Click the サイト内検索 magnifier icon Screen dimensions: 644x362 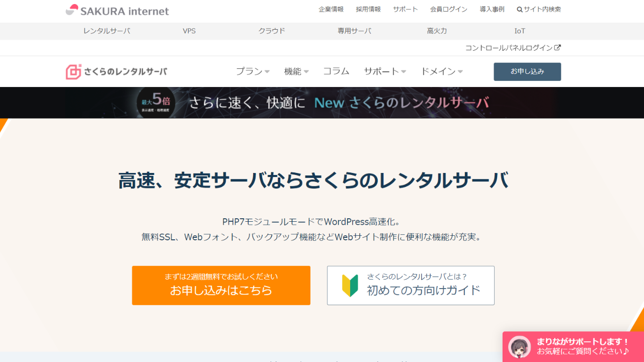coord(520,10)
